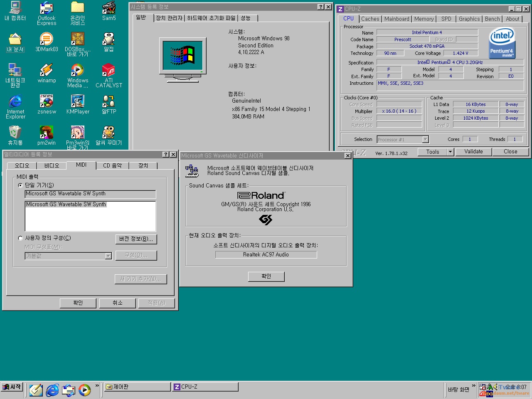Expand the MIDI 구성표 dropdown
The image size is (532, 399).
[108, 256]
